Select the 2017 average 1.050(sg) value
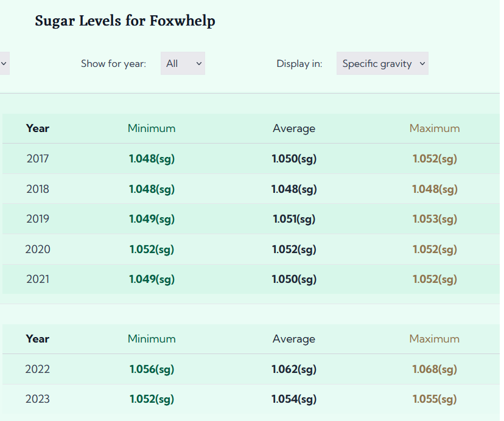Image resolution: width=504 pixels, height=421 pixels. click(294, 159)
